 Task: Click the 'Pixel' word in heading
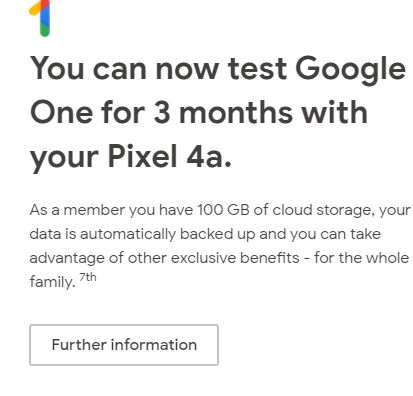tap(142, 155)
